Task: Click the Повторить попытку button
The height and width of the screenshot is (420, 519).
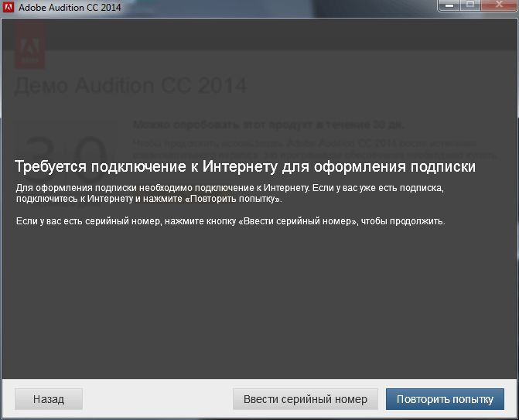Action: 445,399
